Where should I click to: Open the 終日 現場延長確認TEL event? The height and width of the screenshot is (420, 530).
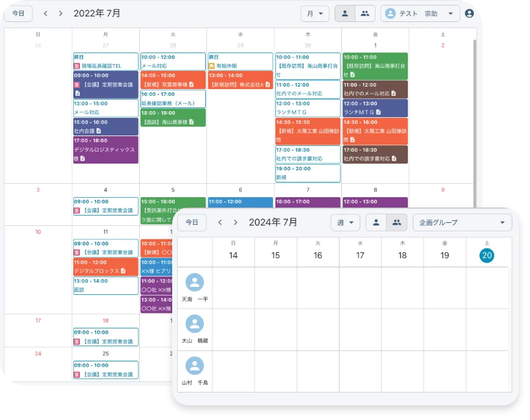[106, 61]
